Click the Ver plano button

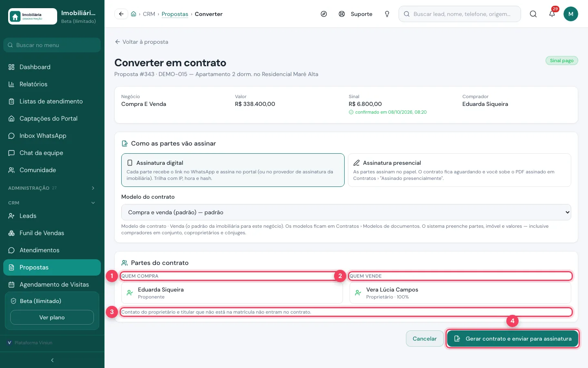52,317
